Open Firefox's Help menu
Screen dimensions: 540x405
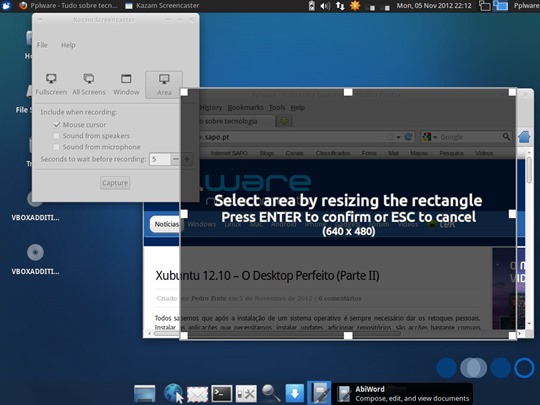(298, 108)
